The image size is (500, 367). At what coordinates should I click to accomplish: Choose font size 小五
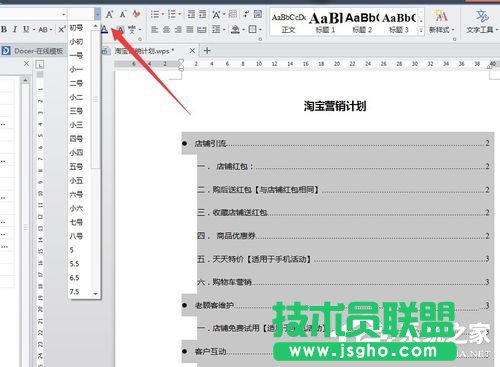(76, 180)
